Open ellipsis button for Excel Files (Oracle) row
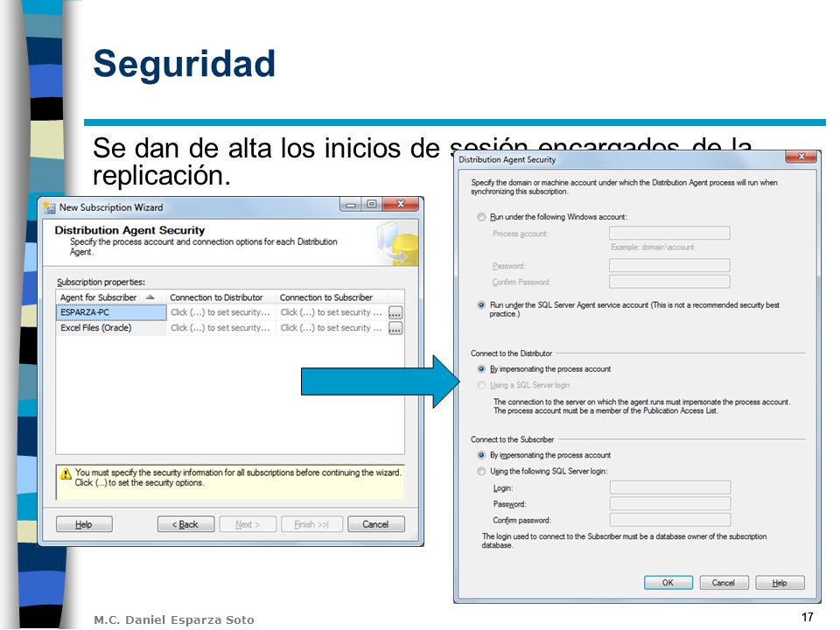 pyautogui.click(x=395, y=328)
